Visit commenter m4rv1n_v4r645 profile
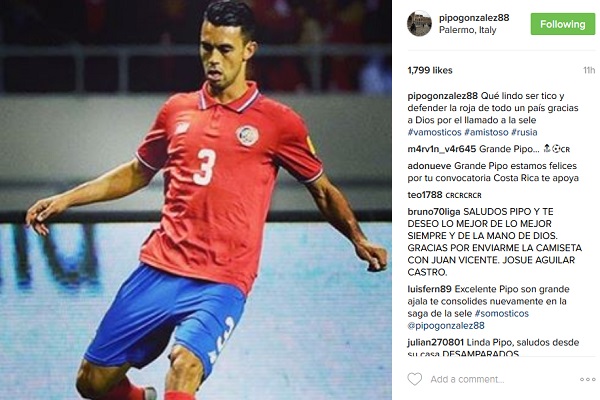 point(442,149)
